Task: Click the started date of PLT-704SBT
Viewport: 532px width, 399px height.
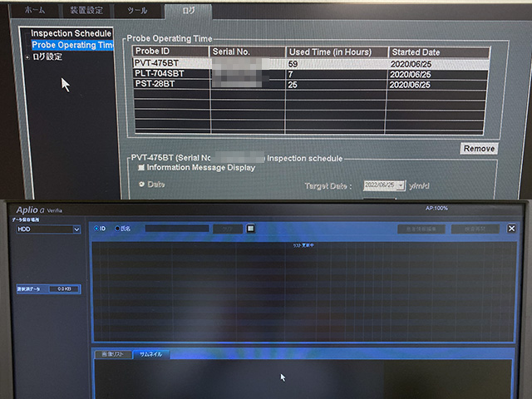Action: click(x=410, y=74)
